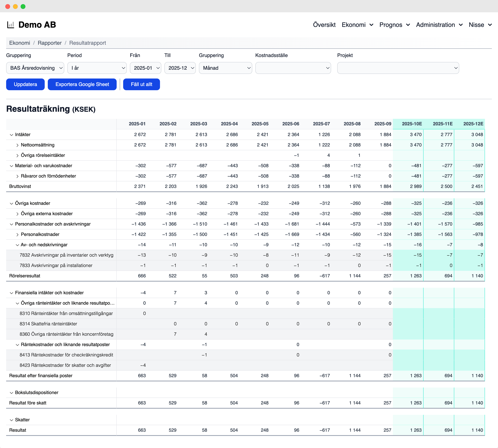Collapse the Av- och nedskrivningar chevron
498x448 pixels.
tap(17, 245)
